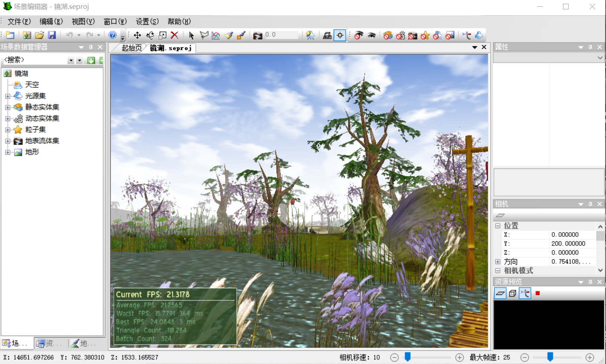Screen dimensions: 606x364
Task: Click the Y value 200.000000 field
Action: click(x=572, y=244)
